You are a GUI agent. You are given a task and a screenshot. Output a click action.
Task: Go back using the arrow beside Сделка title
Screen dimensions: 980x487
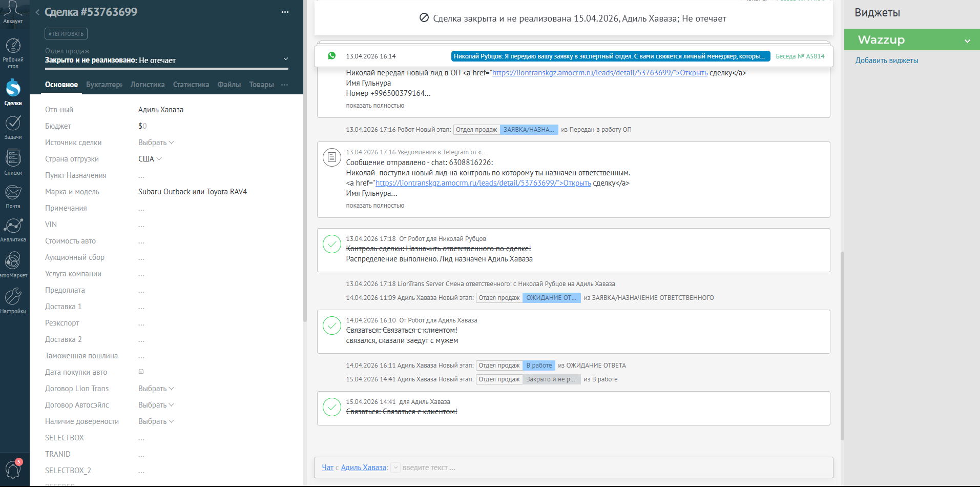click(x=37, y=12)
